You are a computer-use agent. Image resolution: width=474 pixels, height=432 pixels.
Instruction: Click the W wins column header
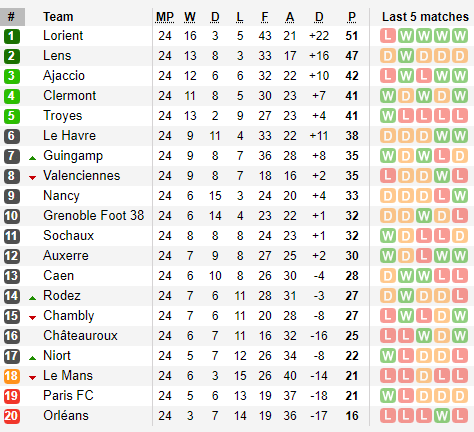(190, 17)
